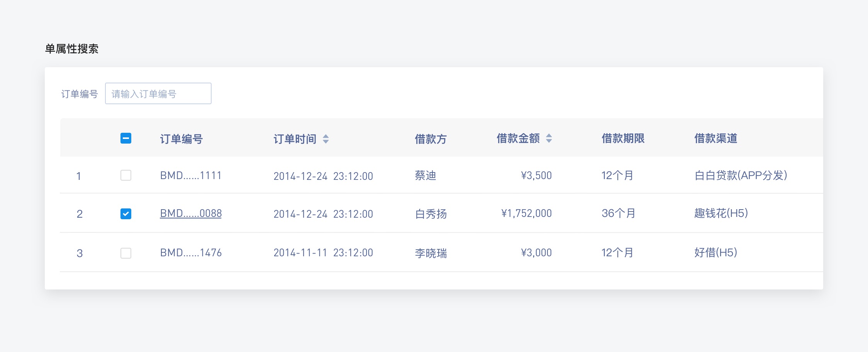Sort ascending by 订单时间 up arrow
The width and height of the screenshot is (868, 352).
click(x=326, y=136)
